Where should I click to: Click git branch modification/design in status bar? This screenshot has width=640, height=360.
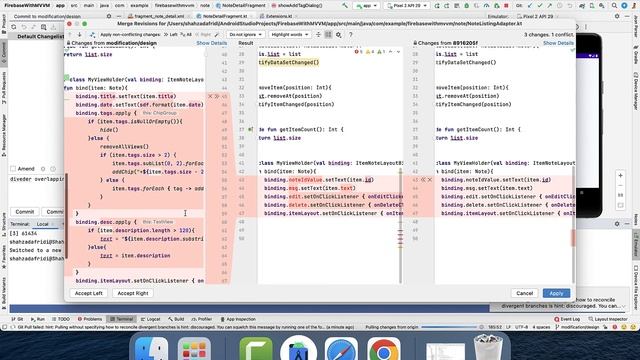(x=579, y=327)
